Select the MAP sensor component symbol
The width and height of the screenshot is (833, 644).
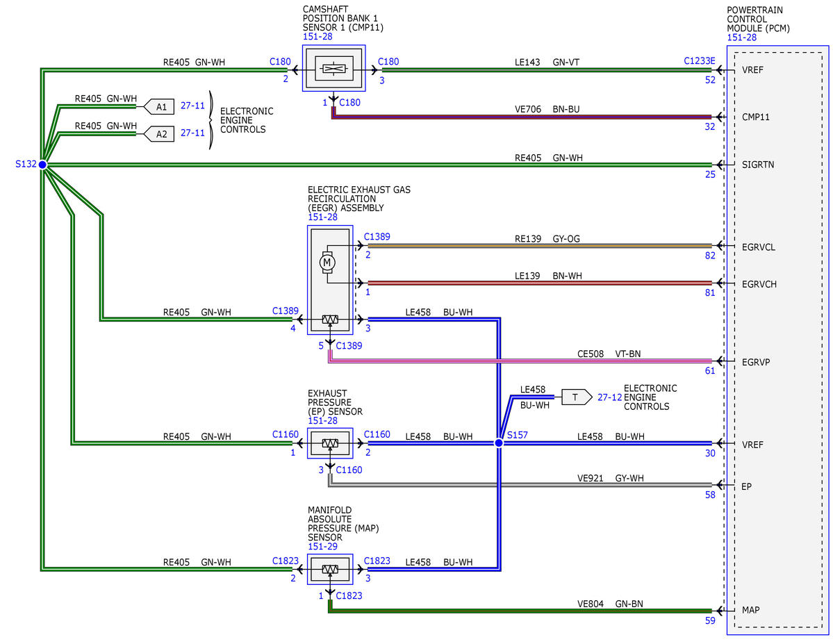click(330, 569)
